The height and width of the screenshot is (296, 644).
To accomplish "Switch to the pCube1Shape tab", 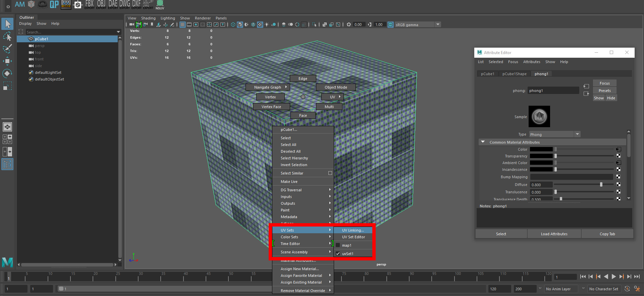I will coord(514,74).
